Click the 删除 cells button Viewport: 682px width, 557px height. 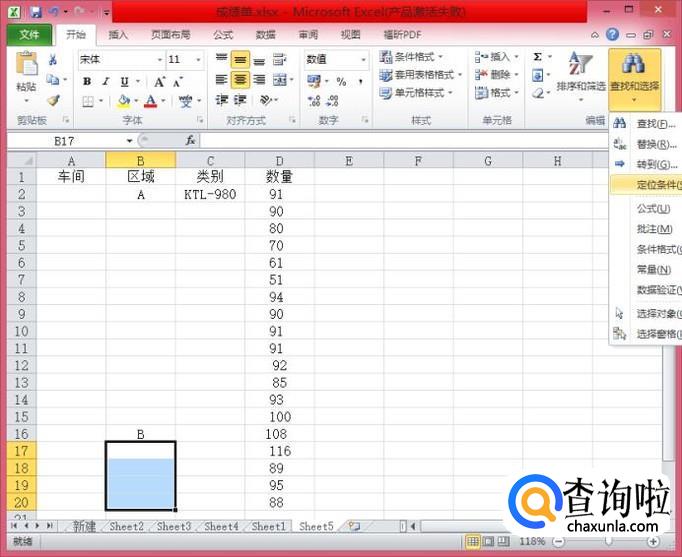(497, 75)
